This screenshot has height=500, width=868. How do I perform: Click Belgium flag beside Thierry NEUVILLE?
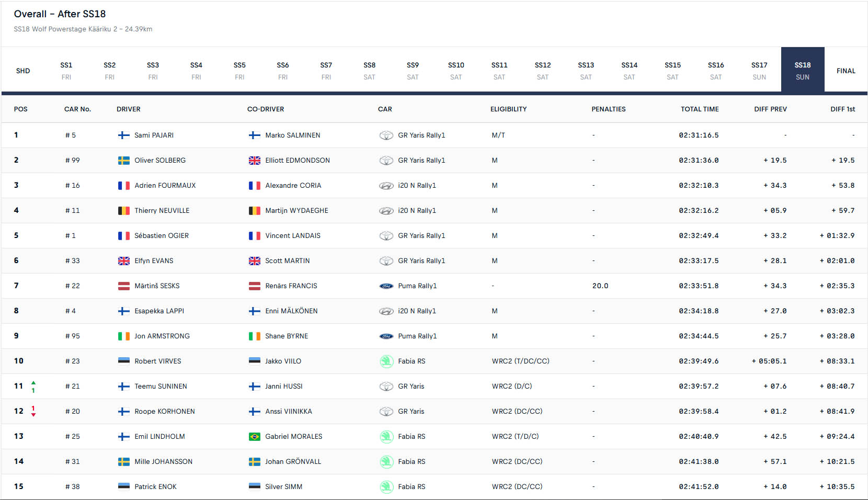[x=123, y=211]
